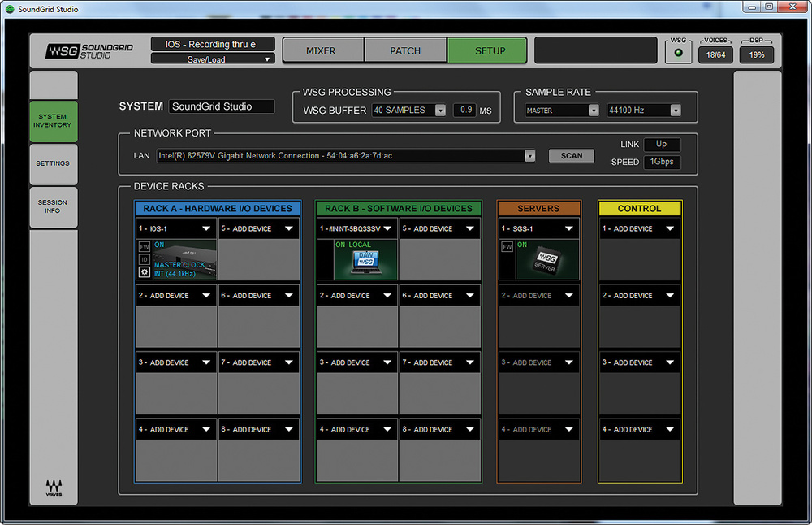Open IOS-1 device settings gear icon
This screenshot has height=525, width=812.
coord(145,271)
